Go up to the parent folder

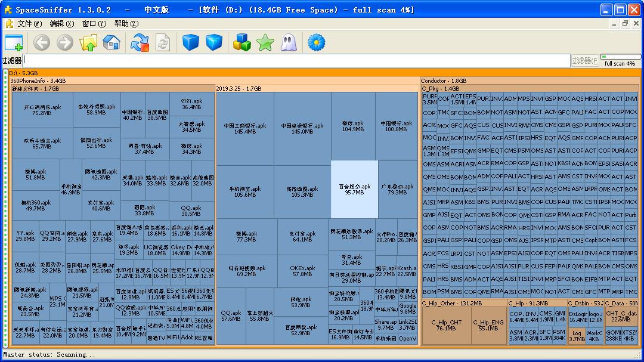click(x=88, y=42)
